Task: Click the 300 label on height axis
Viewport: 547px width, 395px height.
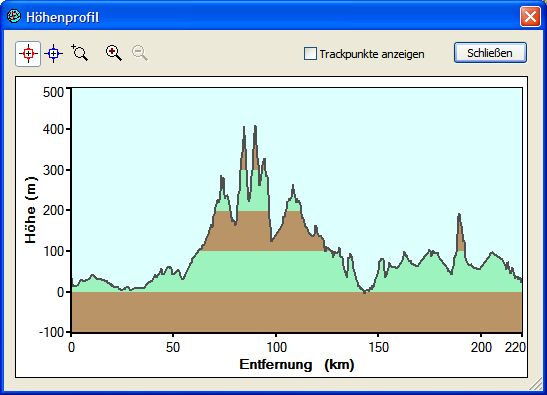Action: [x=53, y=170]
